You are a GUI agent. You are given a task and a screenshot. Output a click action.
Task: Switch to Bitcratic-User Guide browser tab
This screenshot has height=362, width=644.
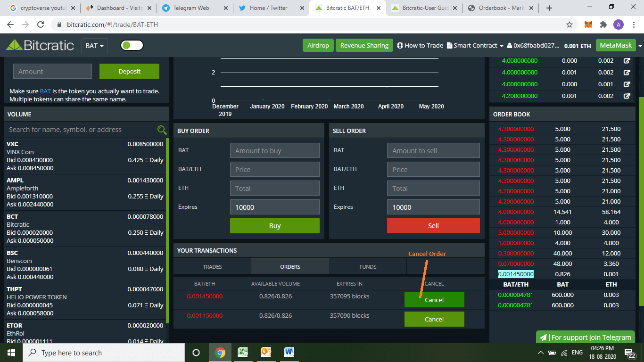point(423,8)
